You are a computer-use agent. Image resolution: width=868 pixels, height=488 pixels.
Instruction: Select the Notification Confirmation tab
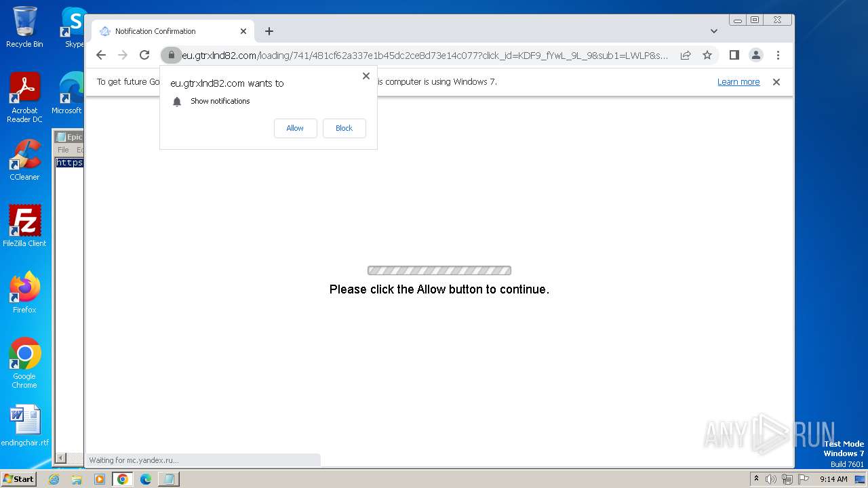(x=172, y=31)
